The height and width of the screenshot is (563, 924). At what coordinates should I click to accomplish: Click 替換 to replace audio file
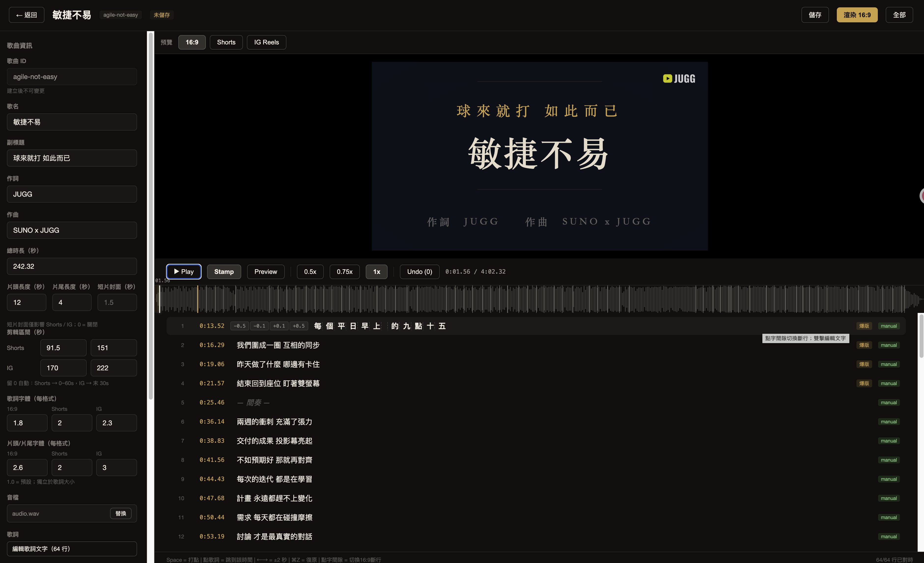121,514
